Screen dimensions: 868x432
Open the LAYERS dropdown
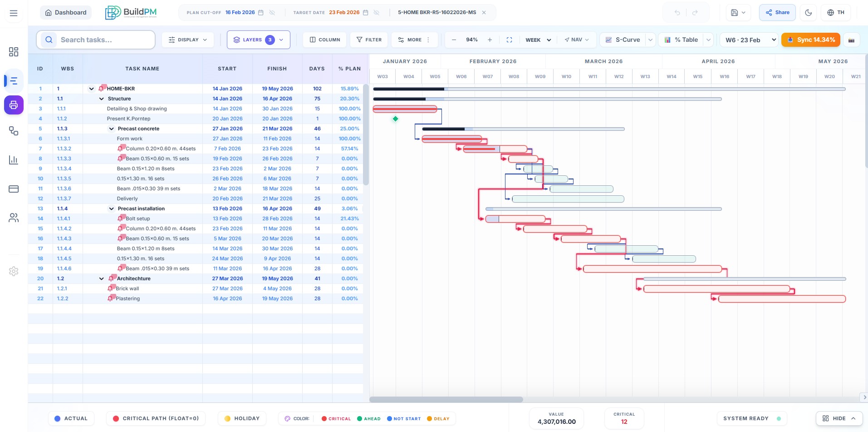click(x=259, y=40)
